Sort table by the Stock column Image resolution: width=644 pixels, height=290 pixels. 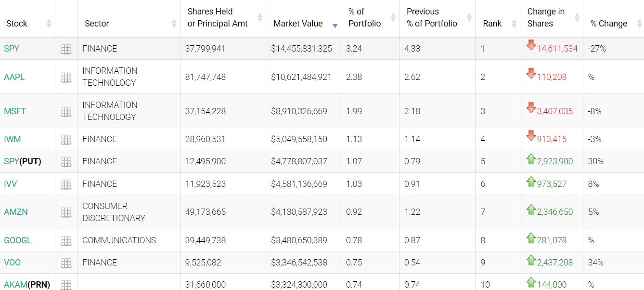coord(17,24)
